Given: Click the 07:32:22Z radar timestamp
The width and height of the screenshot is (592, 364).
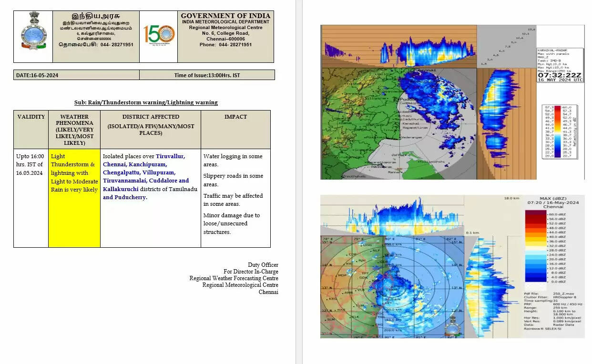Looking at the screenshot, I should tap(559, 75).
